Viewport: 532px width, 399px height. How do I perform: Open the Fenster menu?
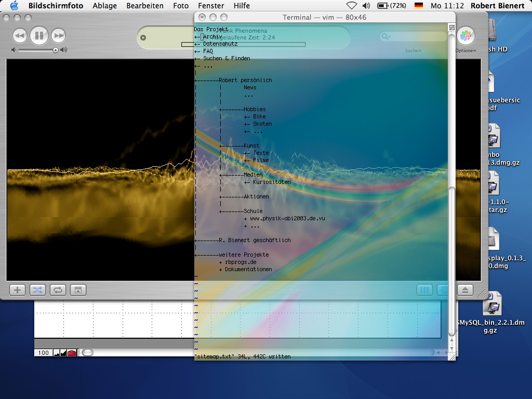[x=211, y=5]
